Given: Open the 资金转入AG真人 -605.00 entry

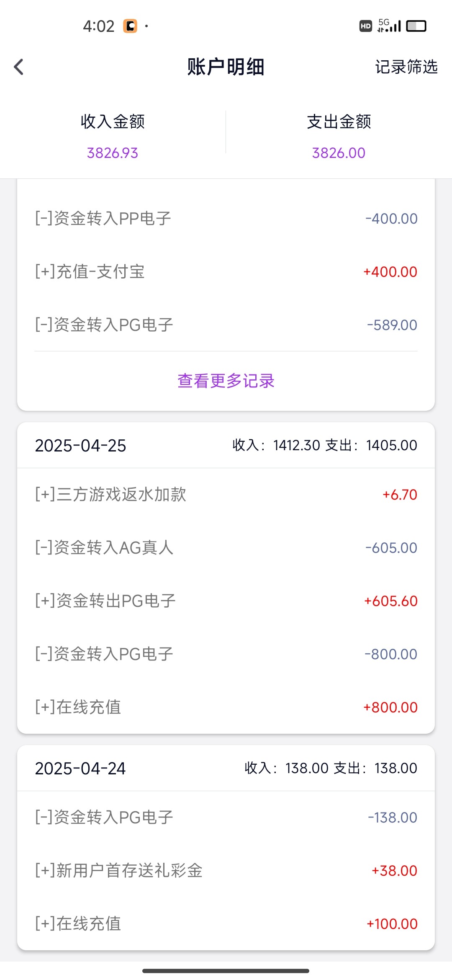Looking at the screenshot, I should 226,547.
